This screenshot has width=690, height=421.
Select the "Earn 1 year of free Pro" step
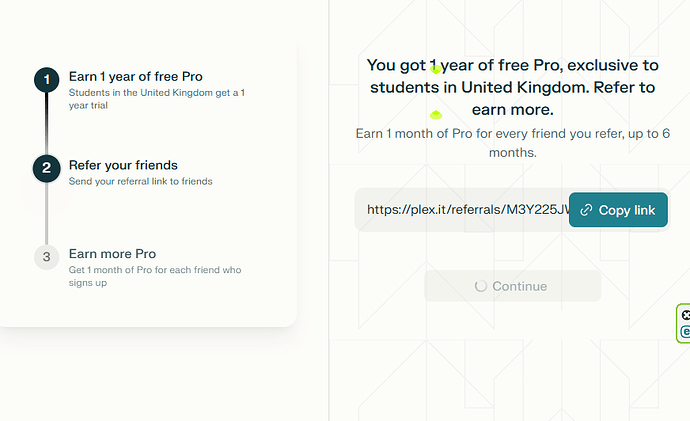click(x=135, y=76)
